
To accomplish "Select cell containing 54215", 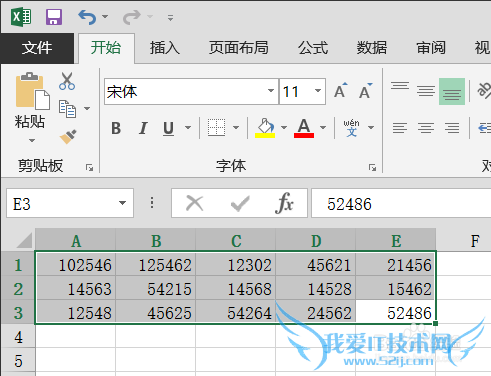I will 156,289.
